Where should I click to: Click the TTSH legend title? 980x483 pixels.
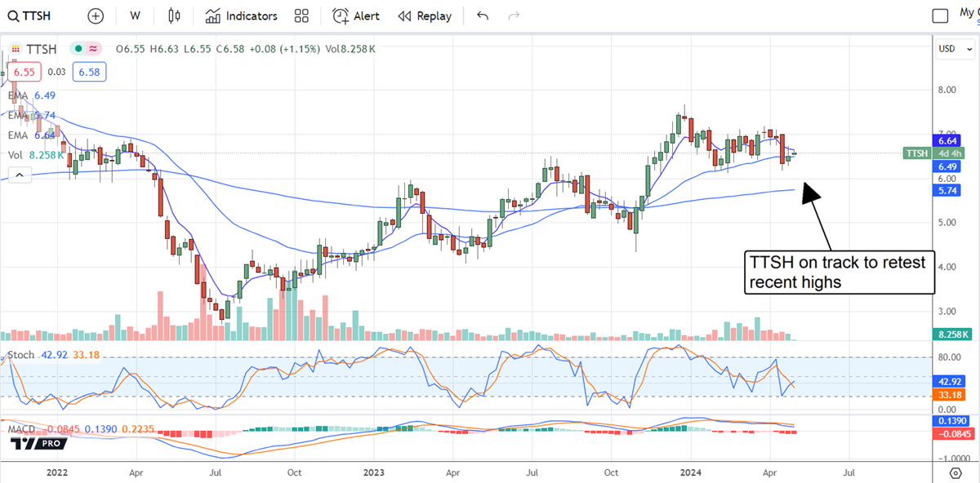point(41,49)
